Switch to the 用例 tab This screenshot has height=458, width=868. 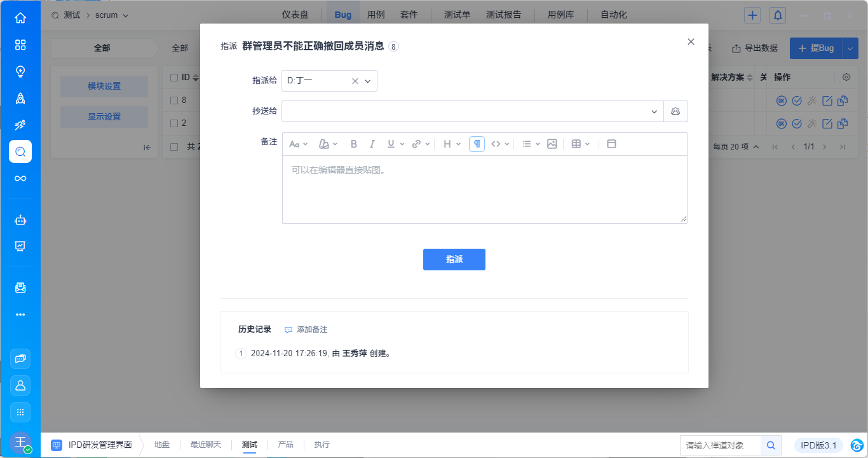[376, 15]
